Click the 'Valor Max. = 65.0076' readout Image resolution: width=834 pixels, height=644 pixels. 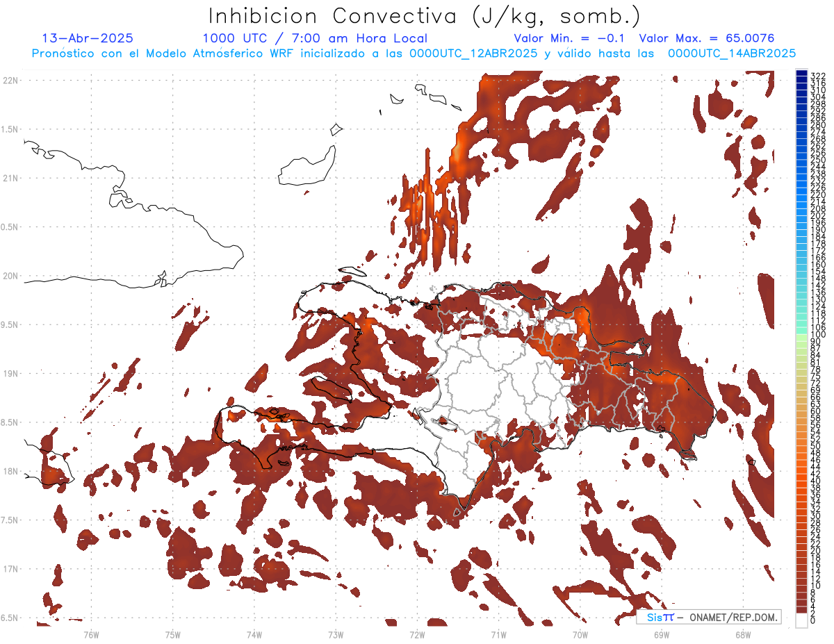[x=706, y=38]
